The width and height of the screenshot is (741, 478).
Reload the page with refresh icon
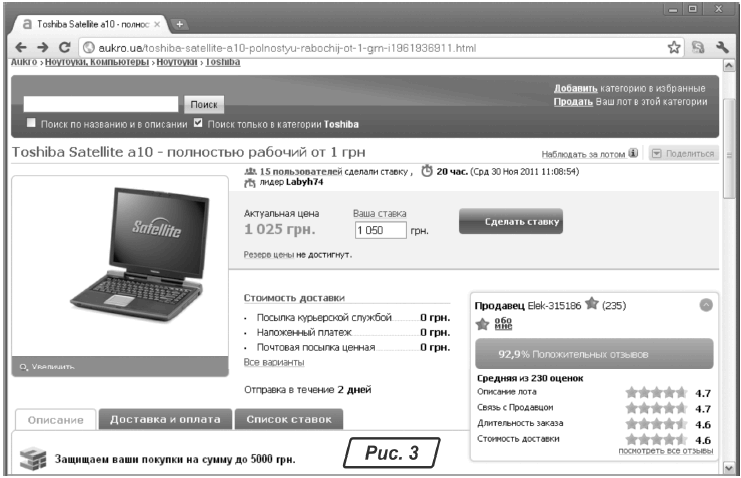(x=65, y=47)
